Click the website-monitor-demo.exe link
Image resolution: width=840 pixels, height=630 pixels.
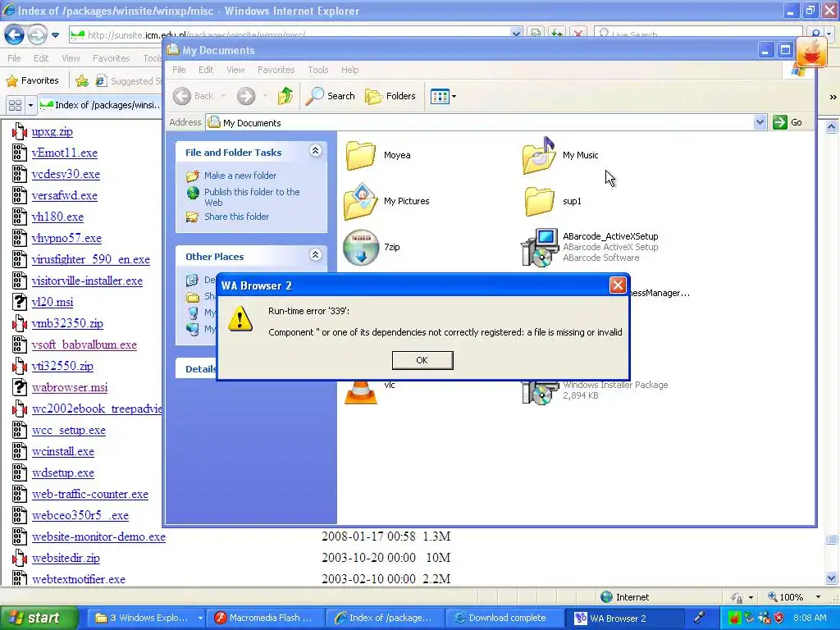coord(98,536)
